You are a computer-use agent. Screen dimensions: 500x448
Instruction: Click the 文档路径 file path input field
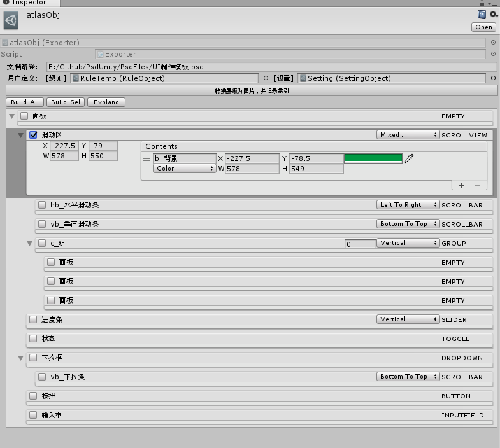(x=271, y=67)
